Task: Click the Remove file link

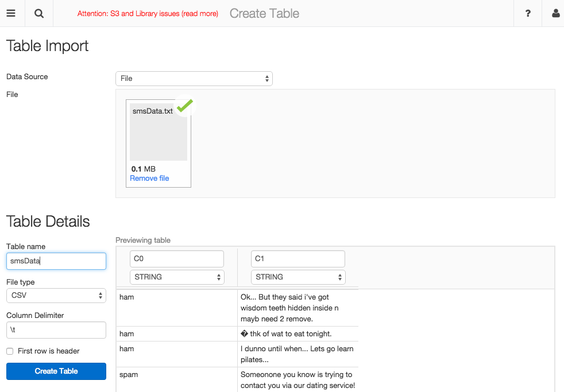Action: coord(149,178)
